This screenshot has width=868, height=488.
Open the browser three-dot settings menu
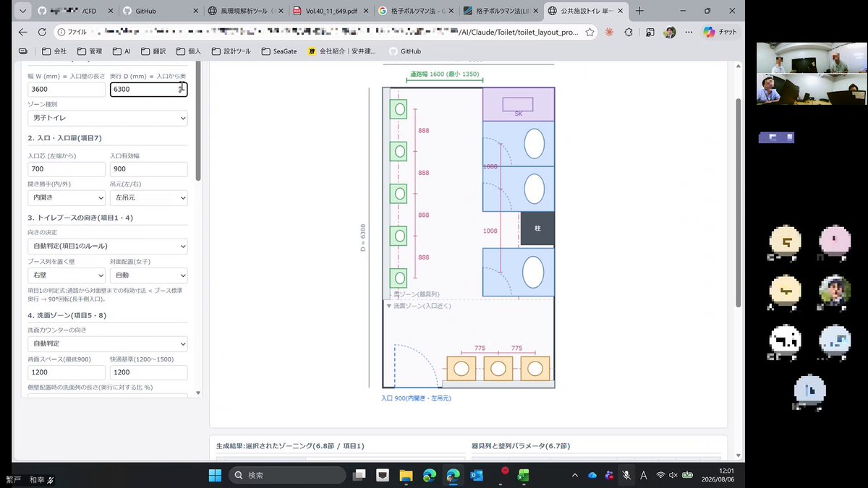[689, 33]
